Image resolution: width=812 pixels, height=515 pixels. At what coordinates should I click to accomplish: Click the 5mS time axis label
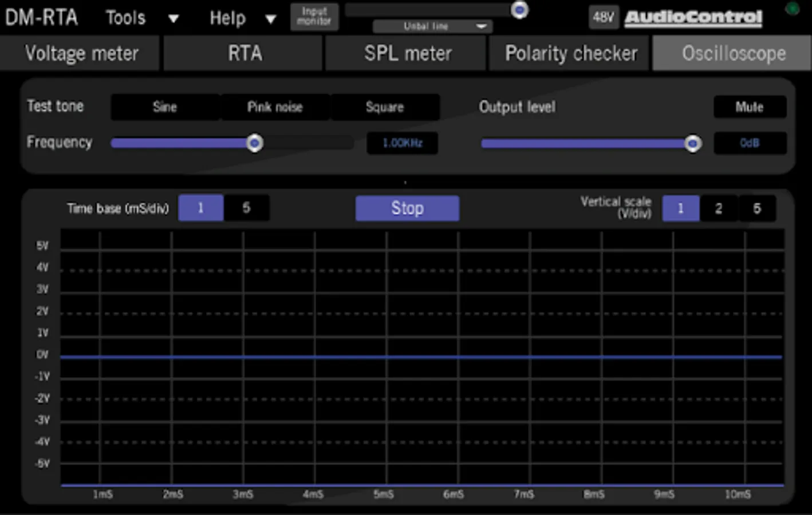point(384,494)
